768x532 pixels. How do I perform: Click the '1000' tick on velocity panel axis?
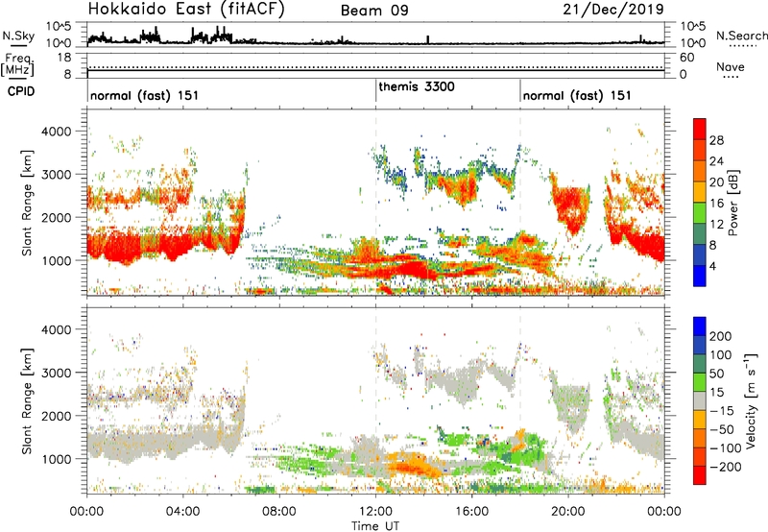click(57, 459)
